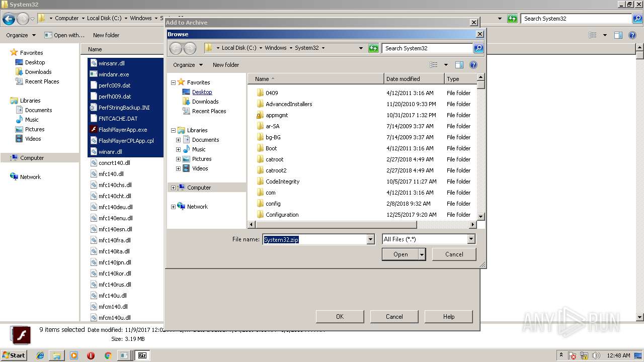The height and width of the screenshot is (362, 644).
Task: Click Cancel in Add to Archive dialog
Action: pyautogui.click(x=394, y=317)
